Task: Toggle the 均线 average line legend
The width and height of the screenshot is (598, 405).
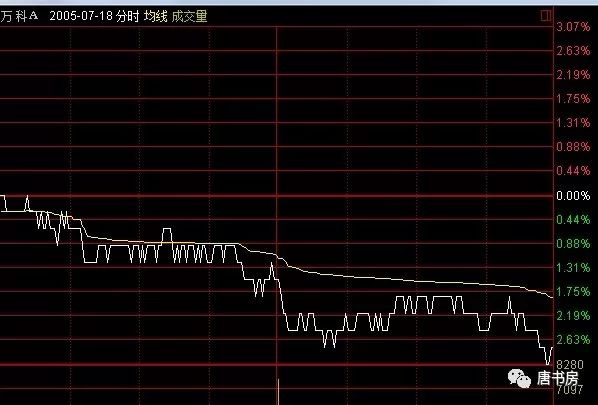Action: 156,16
